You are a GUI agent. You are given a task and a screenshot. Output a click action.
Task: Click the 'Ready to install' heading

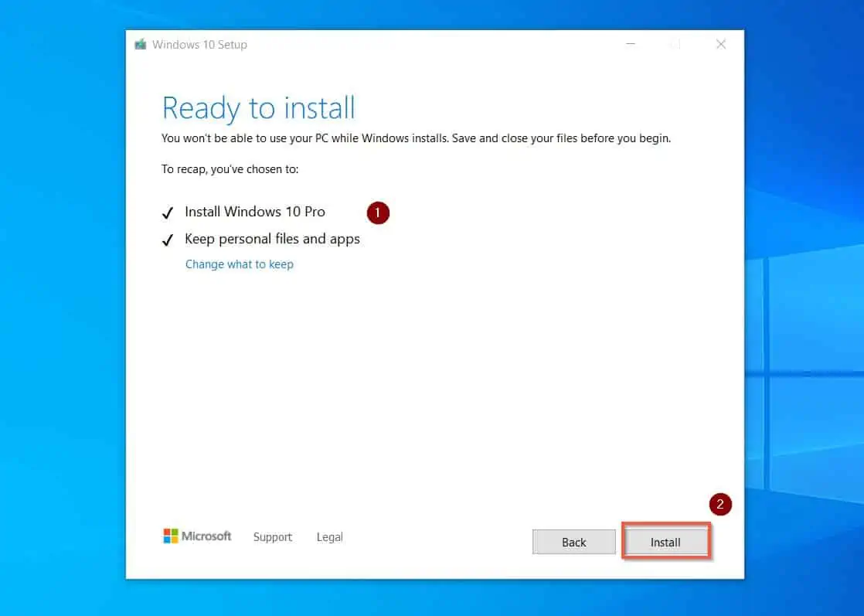(258, 108)
